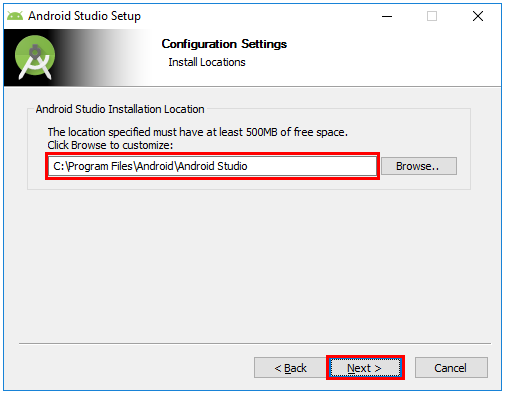Cancel the Android Studio installation
Screen dimensions: 505x393
(x=451, y=368)
